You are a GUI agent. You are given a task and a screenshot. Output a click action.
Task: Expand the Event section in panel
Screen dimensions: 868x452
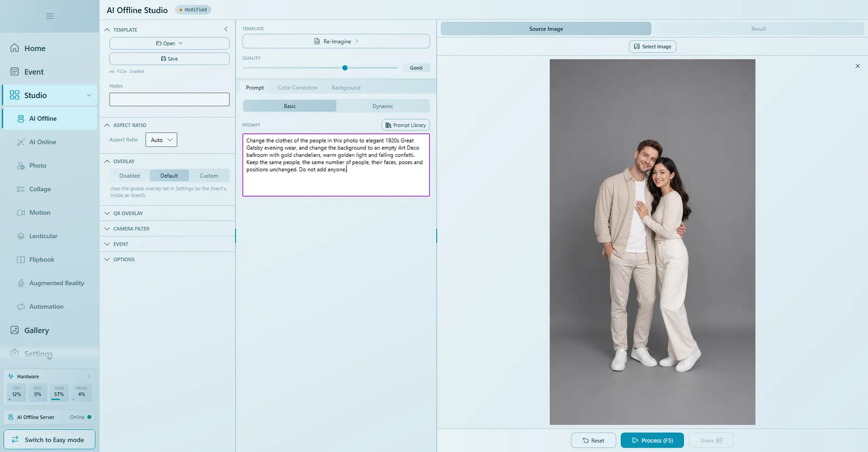point(168,244)
